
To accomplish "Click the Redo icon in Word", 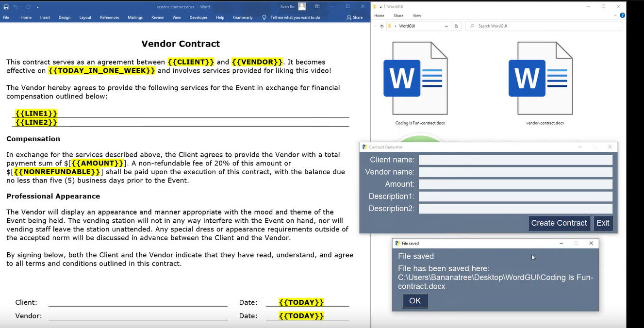I will [x=29, y=7].
